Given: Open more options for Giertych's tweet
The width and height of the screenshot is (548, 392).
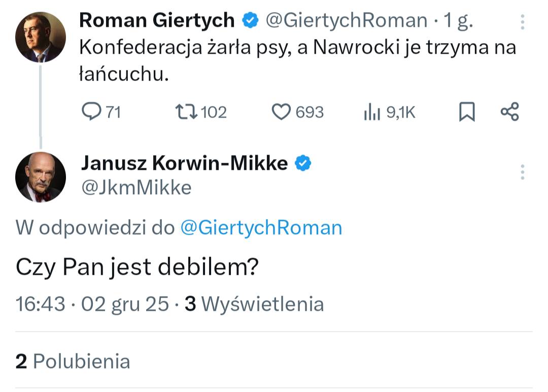Looking at the screenshot, I should [523, 21].
